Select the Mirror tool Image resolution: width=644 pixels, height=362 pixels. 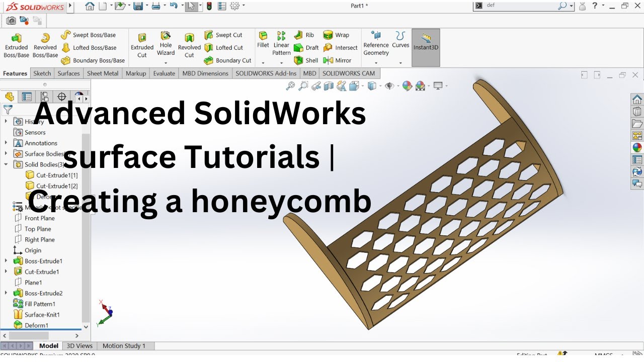[x=337, y=60]
